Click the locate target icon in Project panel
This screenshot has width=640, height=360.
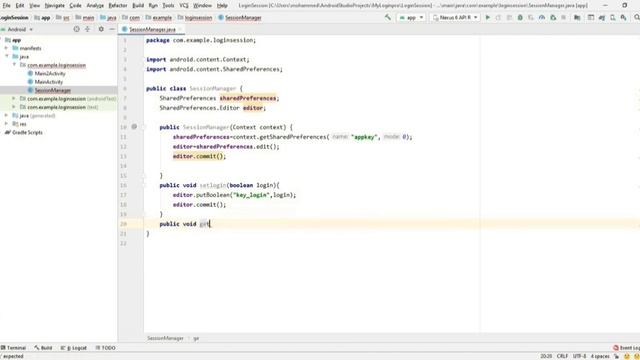pyautogui.click(x=76, y=29)
